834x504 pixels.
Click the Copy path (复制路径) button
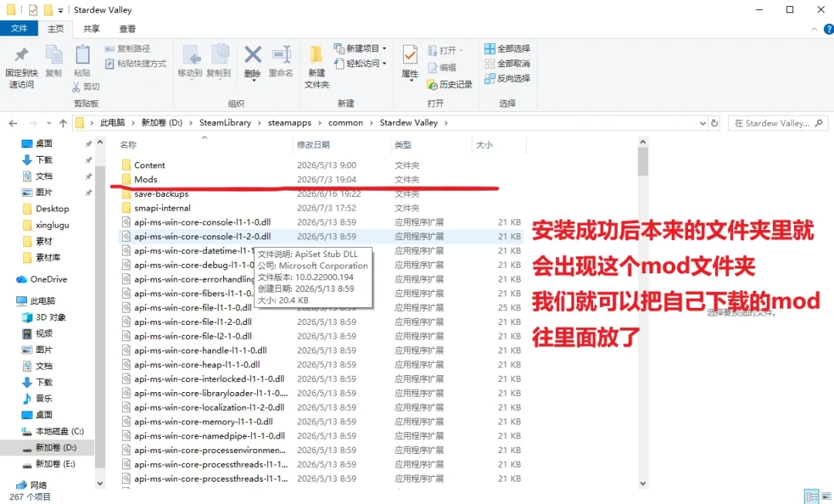coord(127,49)
